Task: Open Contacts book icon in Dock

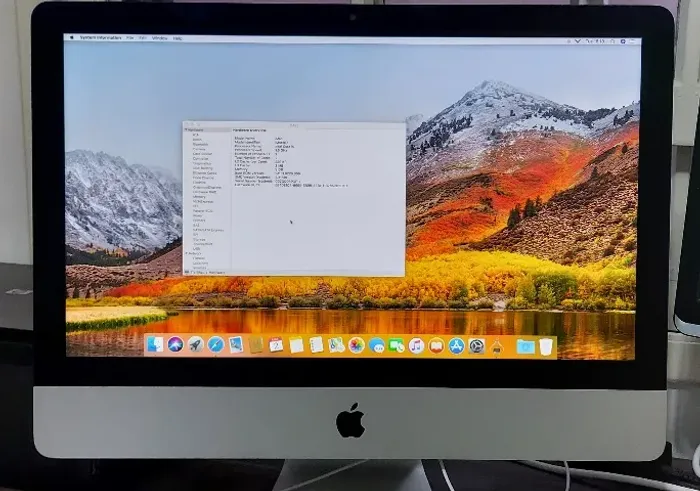Action: [x=256, y=345]
